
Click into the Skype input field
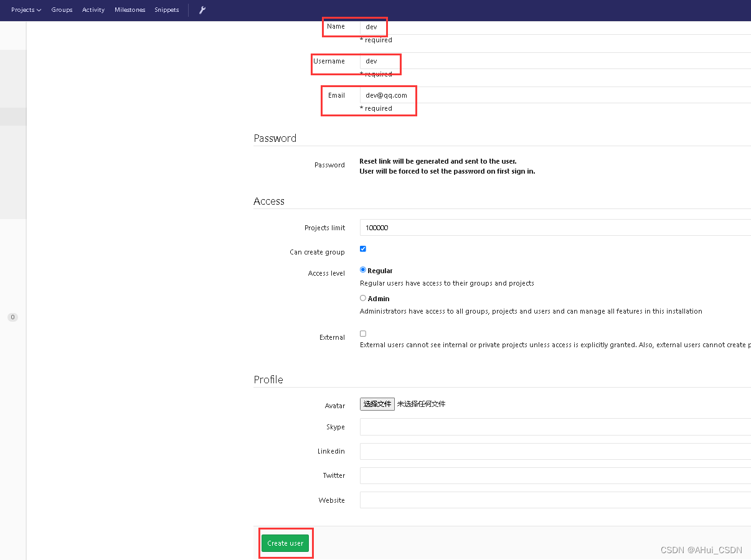point(555,427)
